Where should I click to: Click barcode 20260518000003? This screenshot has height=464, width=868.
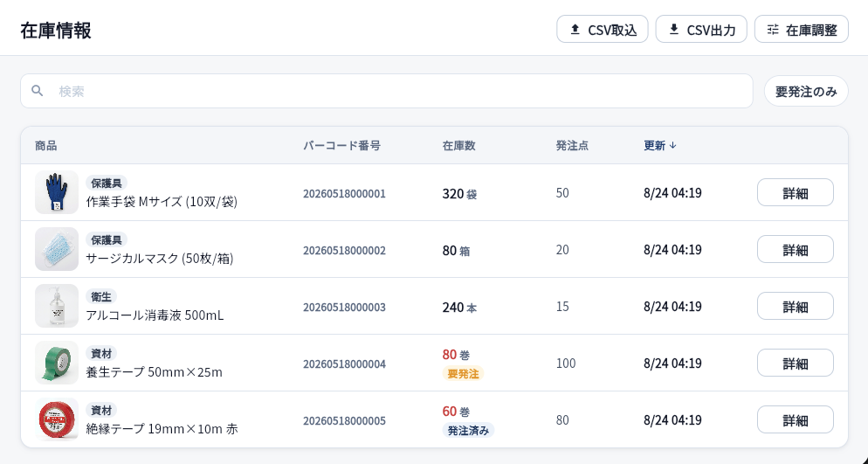tap(344, 308)
